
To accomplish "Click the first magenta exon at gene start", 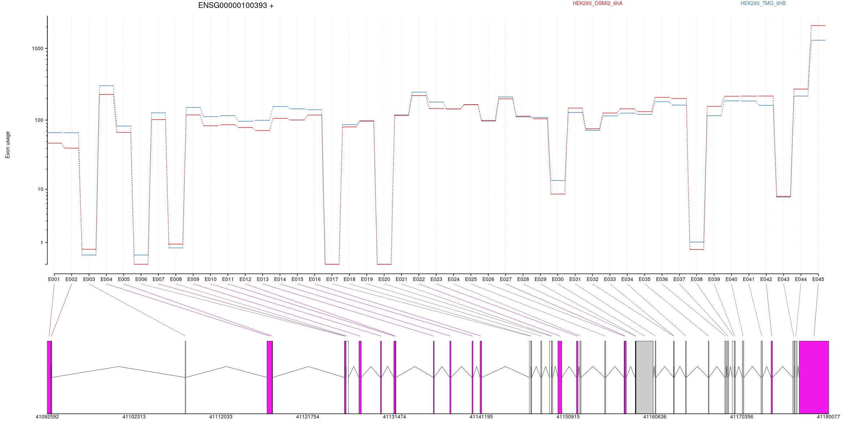I will point(49,377).
